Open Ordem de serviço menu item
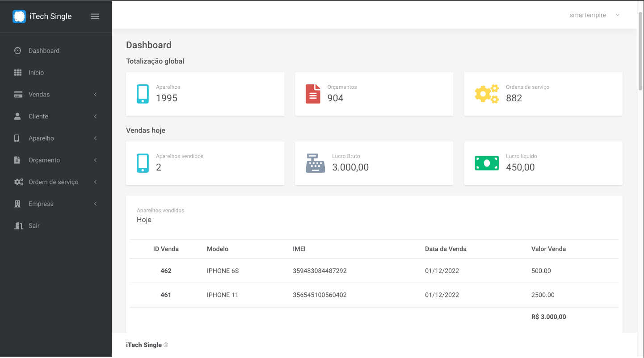 pyautogui.click(x=53, y=182)
